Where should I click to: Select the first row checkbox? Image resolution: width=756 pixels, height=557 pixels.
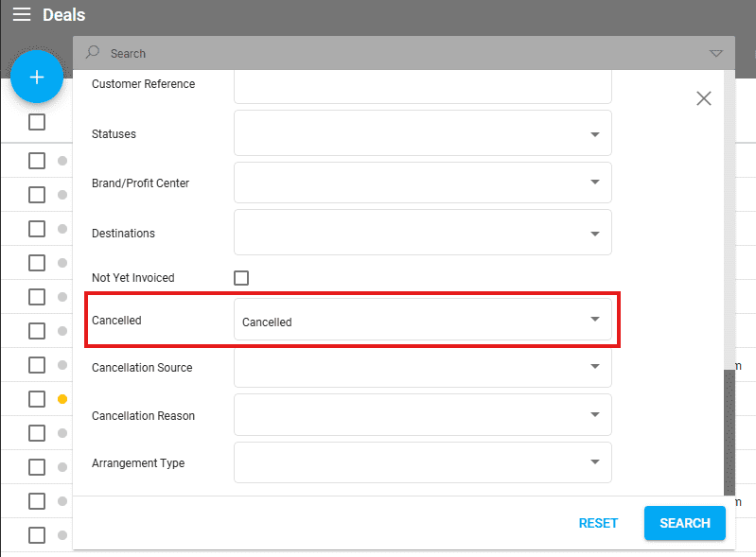coord(37,161)
